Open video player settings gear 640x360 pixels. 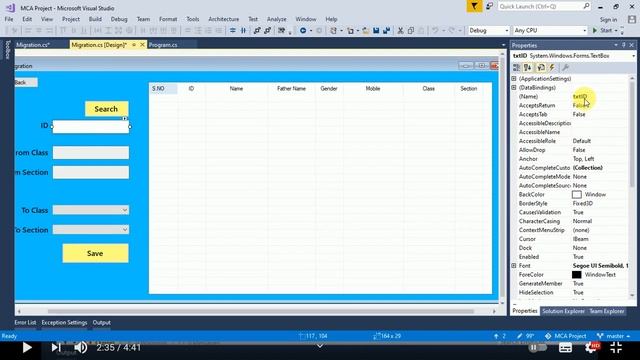tap(591, 347)
